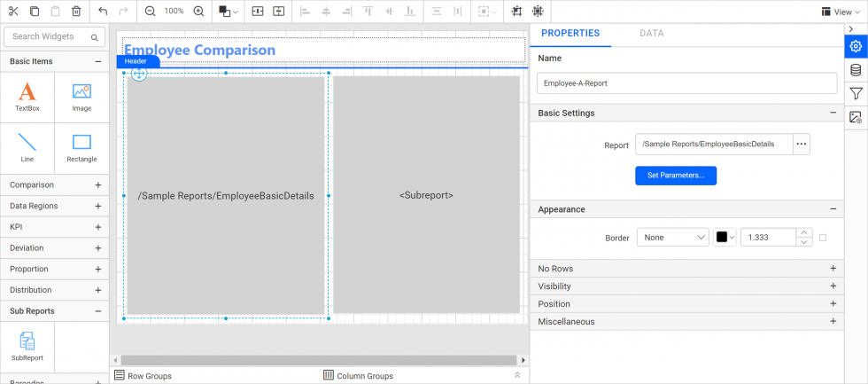Image resolution: width=868 pixels, height=384 pixels.
Task: Expand the Comparison category
Action: point(98,185)
